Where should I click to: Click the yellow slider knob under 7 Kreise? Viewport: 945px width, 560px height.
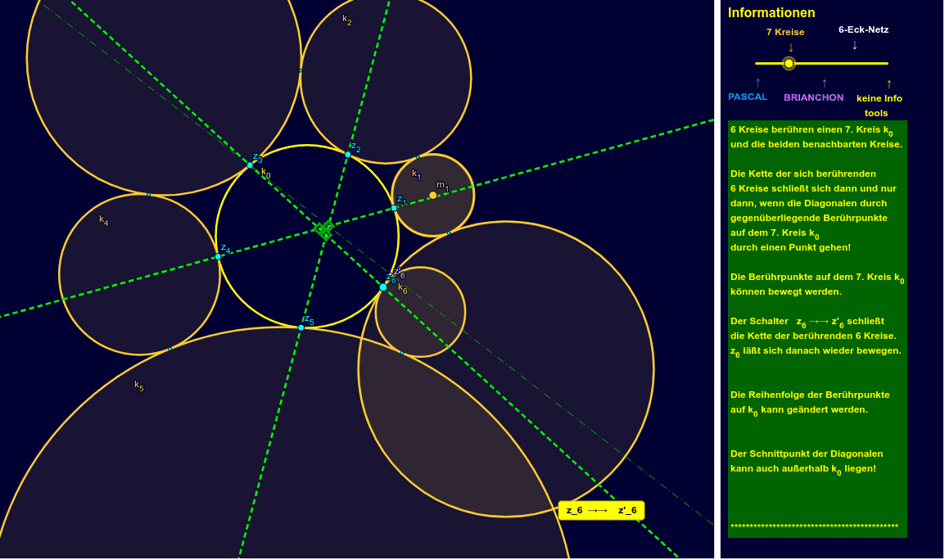pos(789,63)
